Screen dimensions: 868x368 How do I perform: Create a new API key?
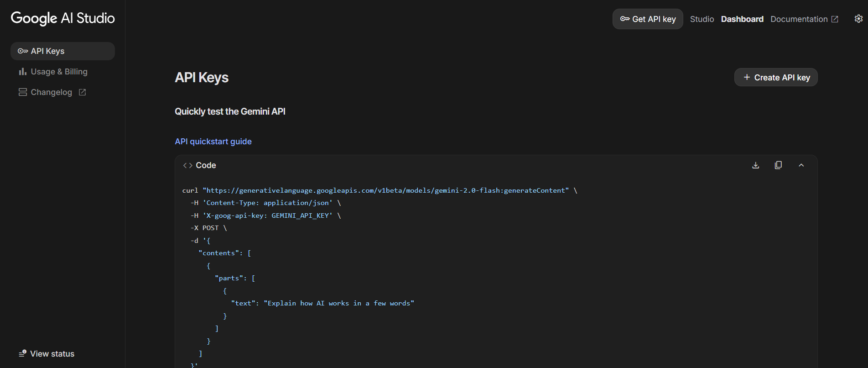point(776,77)
